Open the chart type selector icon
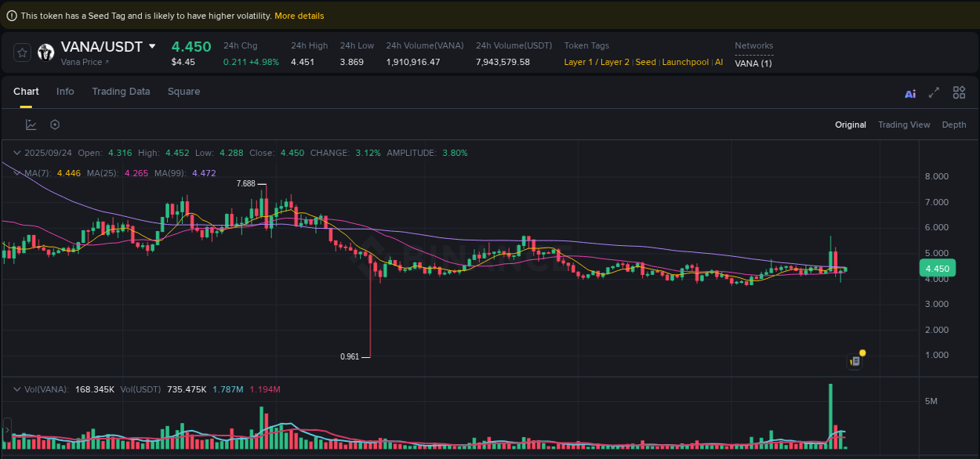 (31, 124)
